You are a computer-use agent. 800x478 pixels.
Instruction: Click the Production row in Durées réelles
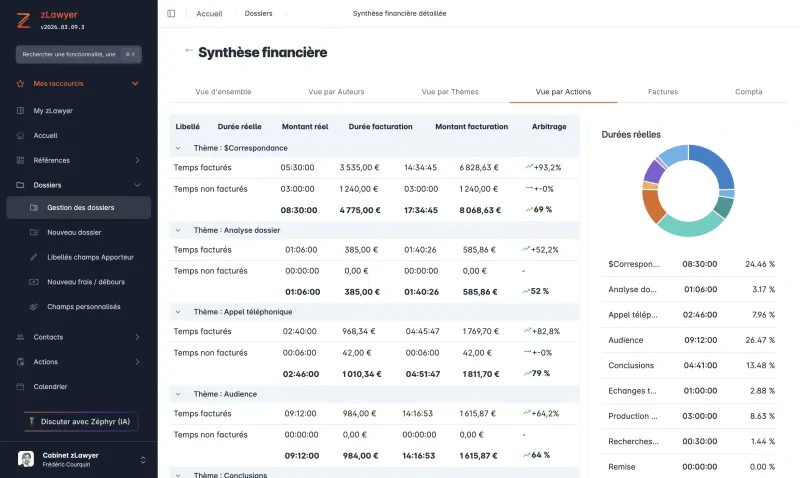point(691,416)
